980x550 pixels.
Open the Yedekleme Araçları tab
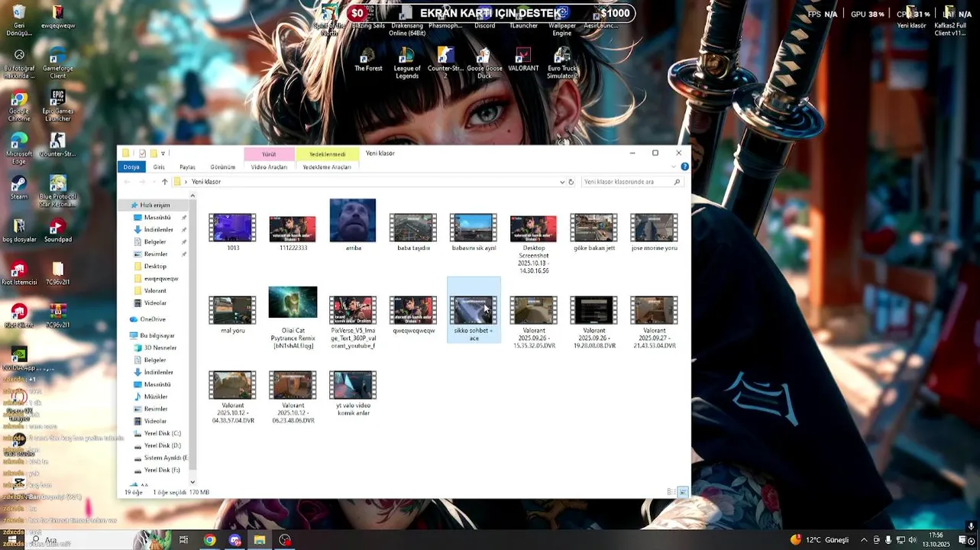[327, 167]
